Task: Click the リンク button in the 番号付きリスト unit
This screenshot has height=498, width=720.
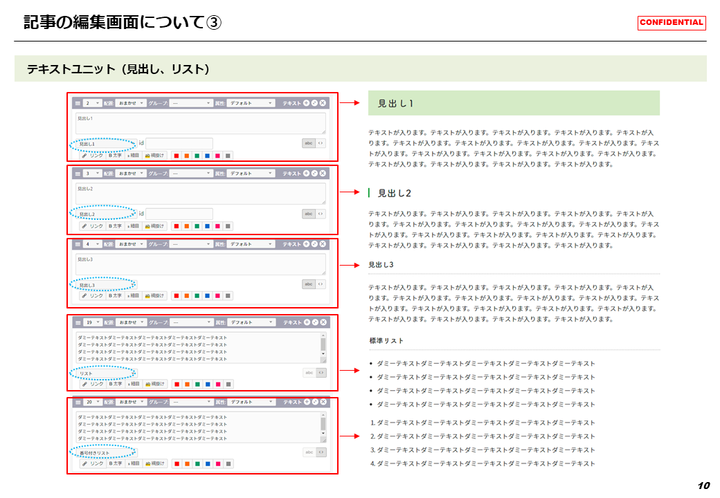Action: click(92, 464)
